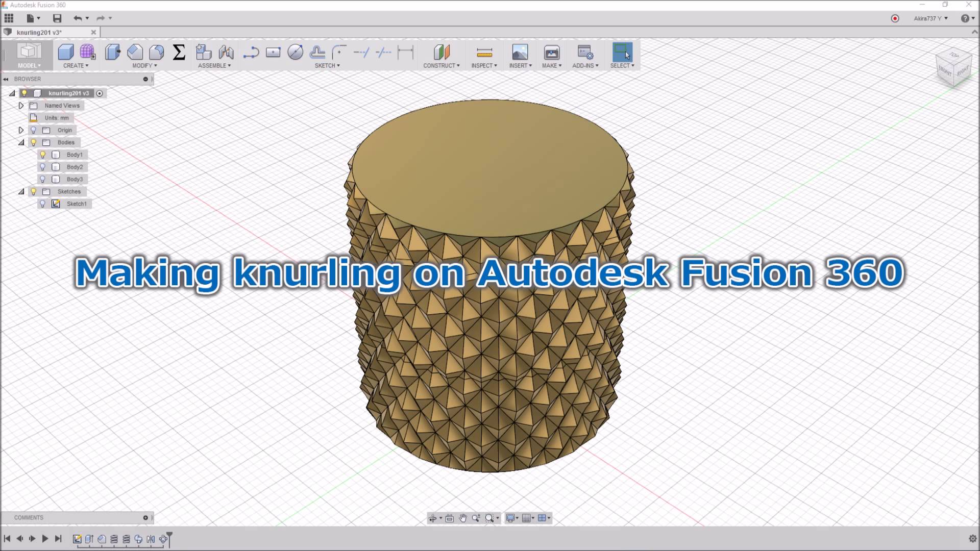This screenshot has height=551, width=980.
Task: Select the sketch Fillet tool icon
Action: pos(339,52)
